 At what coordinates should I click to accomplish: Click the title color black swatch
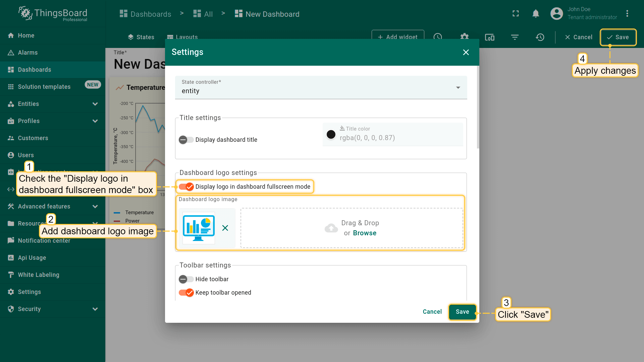point(331,134)
